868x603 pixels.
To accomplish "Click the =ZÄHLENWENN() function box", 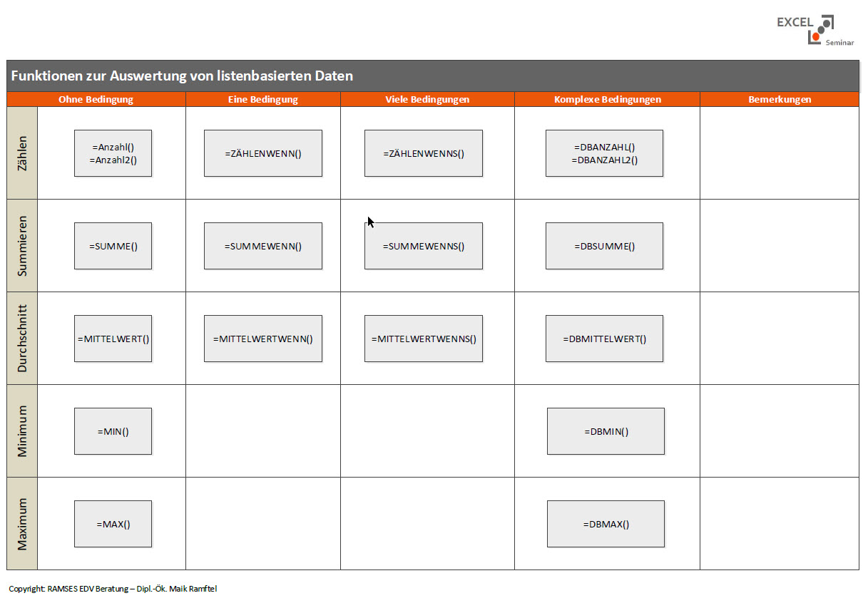I will coord(262,153).
